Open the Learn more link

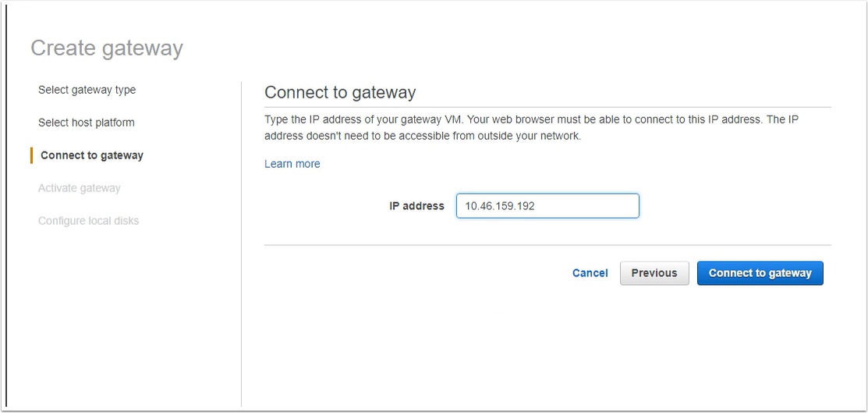point(292,164)
